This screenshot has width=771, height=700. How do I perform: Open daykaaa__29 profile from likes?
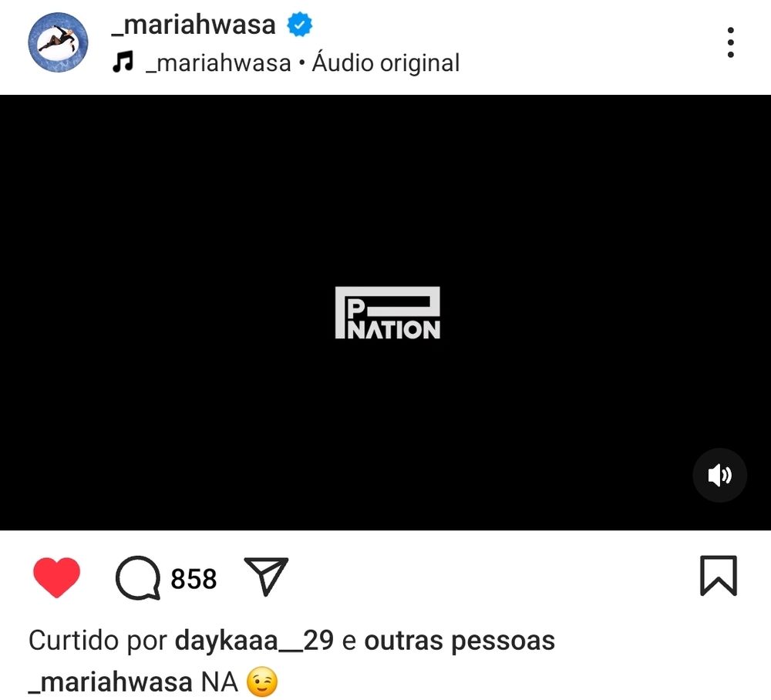point(254,641)
